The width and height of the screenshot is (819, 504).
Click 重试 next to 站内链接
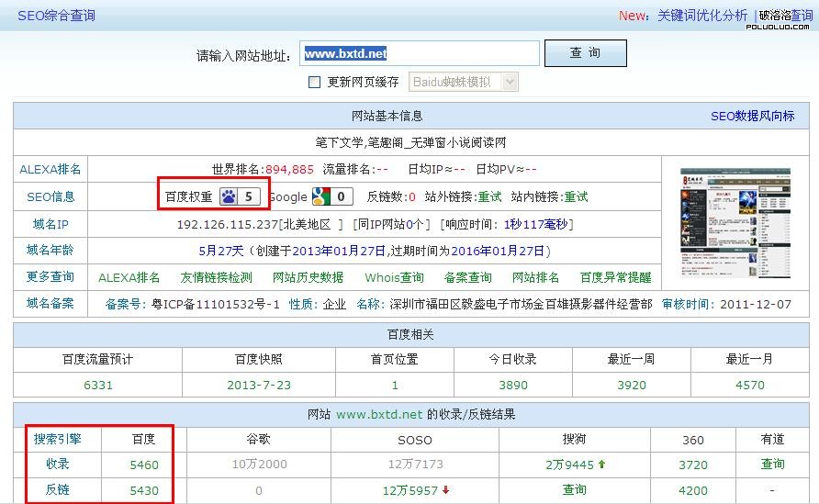pos(576,196)
